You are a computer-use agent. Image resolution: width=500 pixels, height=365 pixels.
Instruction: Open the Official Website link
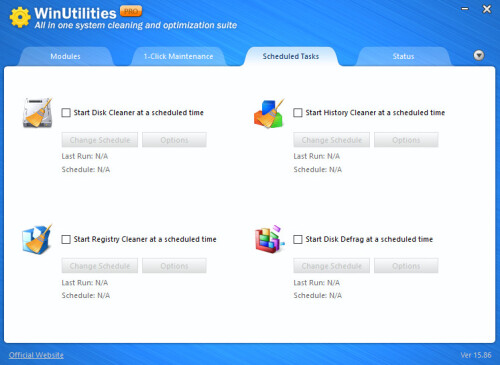(36, 355)
